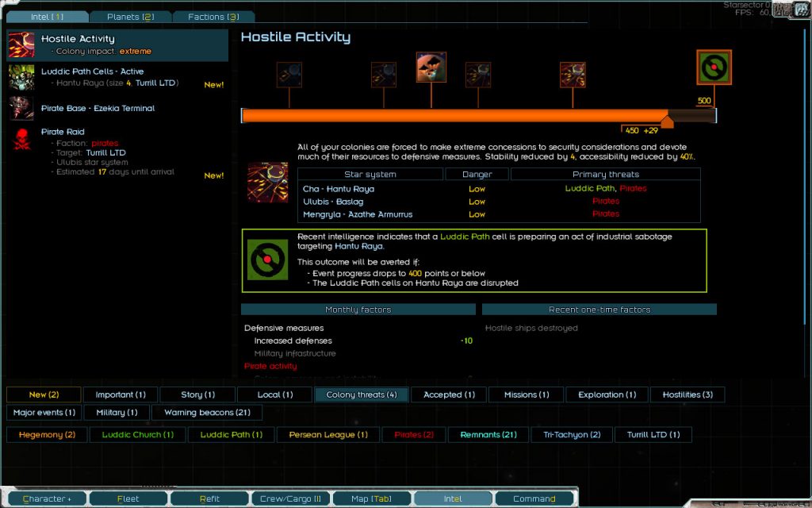Select the Hostile Activity intel icon
812x508 pixels.
pyautogui.click(x=21, y=45)
